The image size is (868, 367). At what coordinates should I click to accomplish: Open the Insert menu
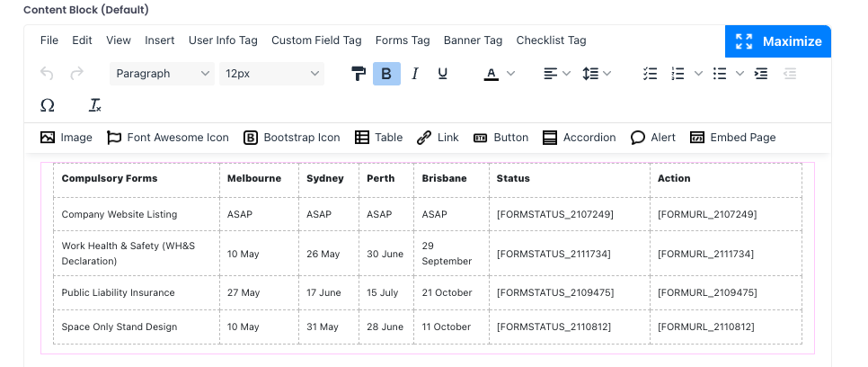pyautogui.click(x=160, y=40)
